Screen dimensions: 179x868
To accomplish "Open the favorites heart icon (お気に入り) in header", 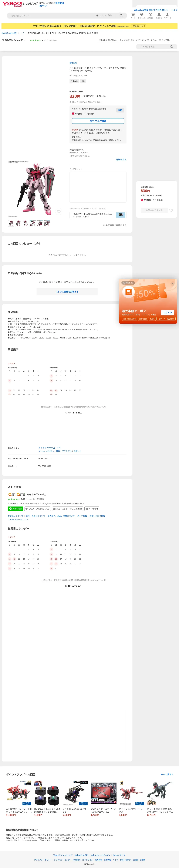I will (142, 16).
